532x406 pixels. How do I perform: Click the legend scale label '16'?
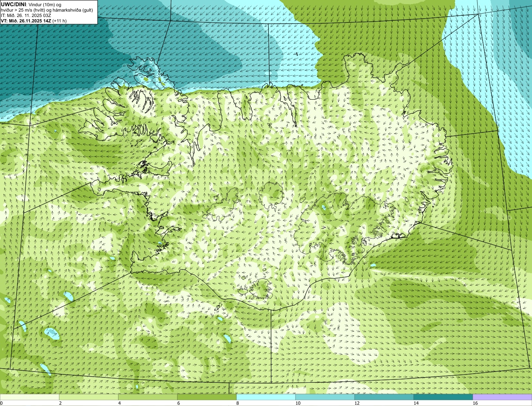475,403
